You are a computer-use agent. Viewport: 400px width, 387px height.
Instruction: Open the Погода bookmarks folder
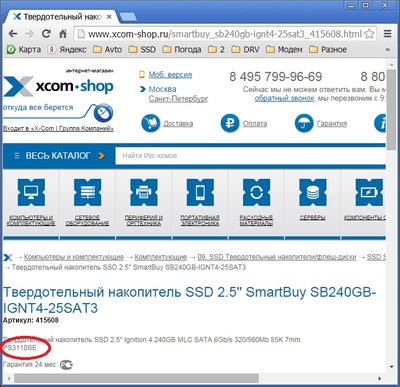coord(182,50)
